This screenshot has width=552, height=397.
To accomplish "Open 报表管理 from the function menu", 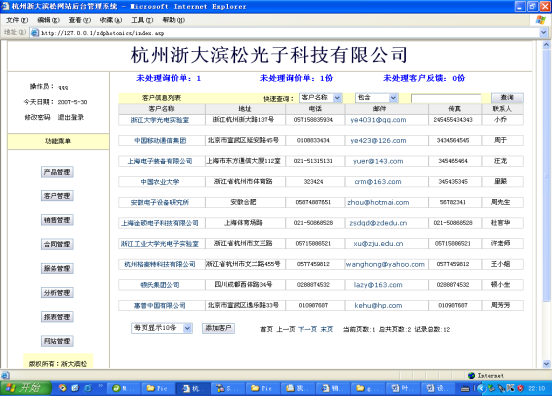I will [57, 317].
